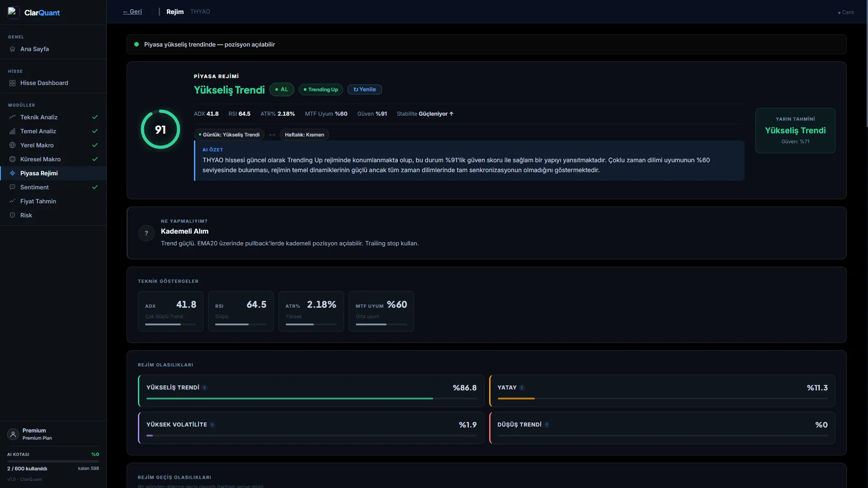Click the Hisse Dashboard grid icon
The width and height of the screenshot is (868, 488).
(12, 83)
